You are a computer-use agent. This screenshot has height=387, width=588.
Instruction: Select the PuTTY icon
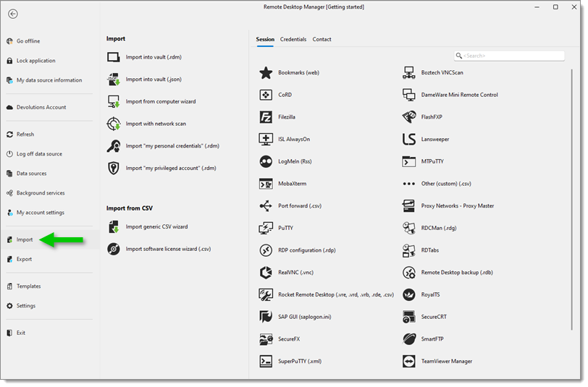pos(266,228)
